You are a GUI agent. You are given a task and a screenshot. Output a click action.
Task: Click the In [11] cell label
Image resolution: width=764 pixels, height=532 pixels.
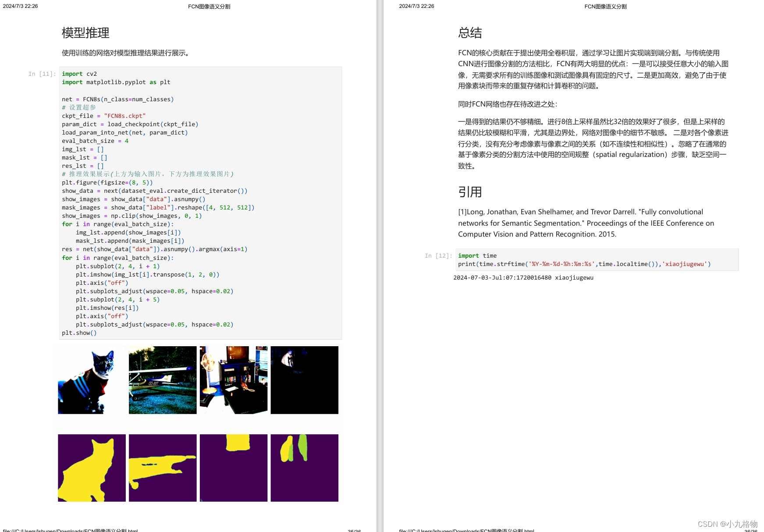tap(42, 74)
